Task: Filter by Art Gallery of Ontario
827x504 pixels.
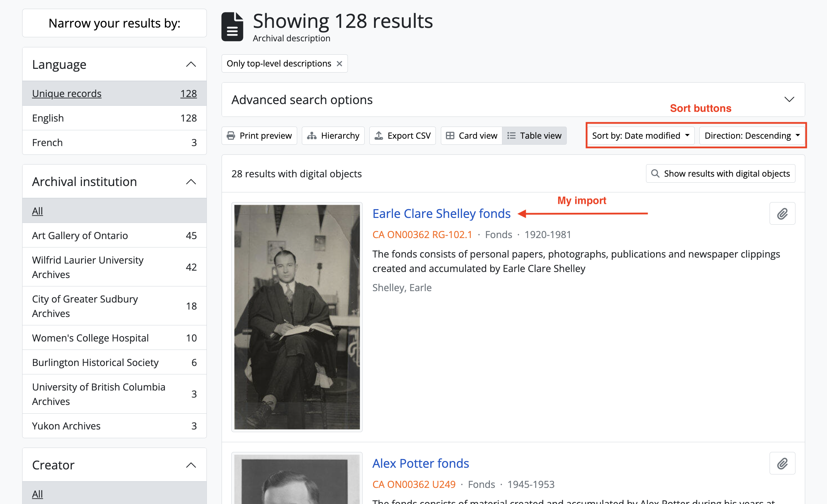Action: [x=80, y=235]
